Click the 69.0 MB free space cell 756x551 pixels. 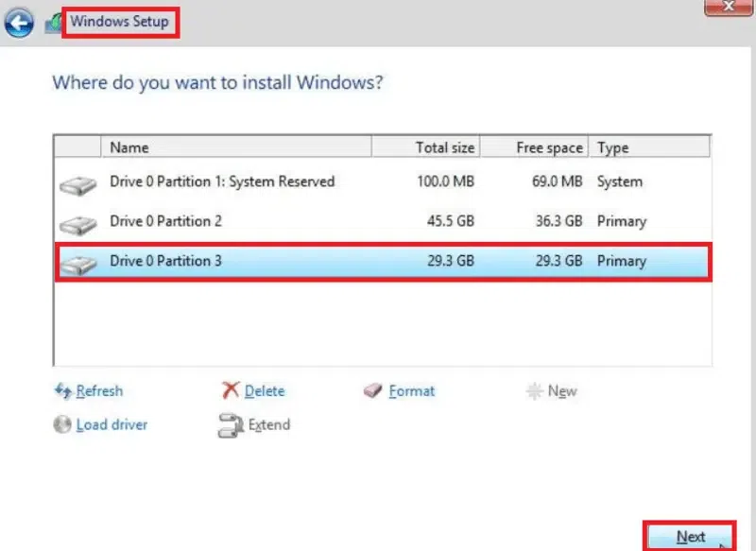click(x=557, y=181)
